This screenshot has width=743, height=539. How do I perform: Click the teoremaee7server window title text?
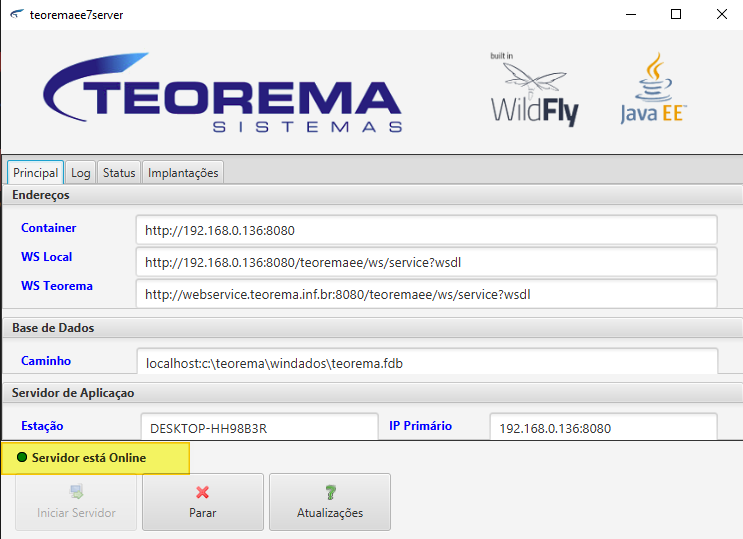[76, 15]
